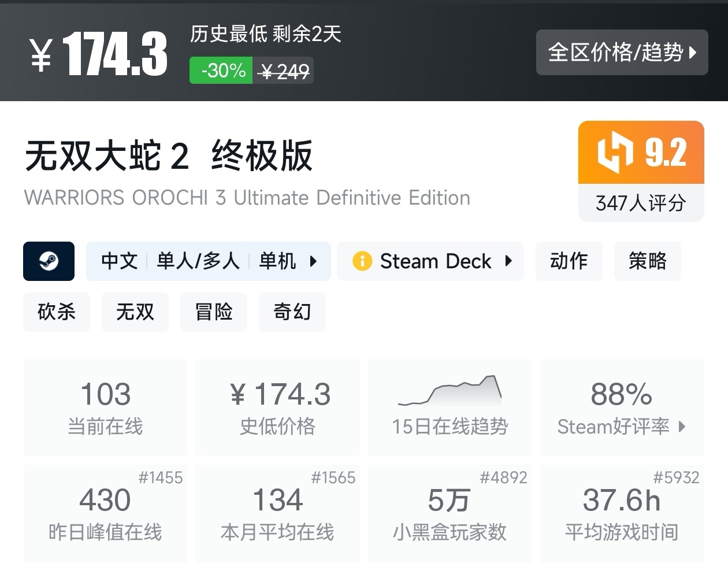Viewport: 728px width, 574px height.
Task: Click the #5932 rank label
Action: (676, 477)
